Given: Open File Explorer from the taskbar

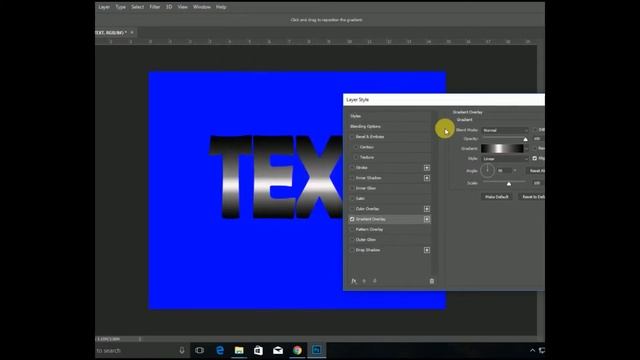Looking at the screenshot, I should [239, 350].
